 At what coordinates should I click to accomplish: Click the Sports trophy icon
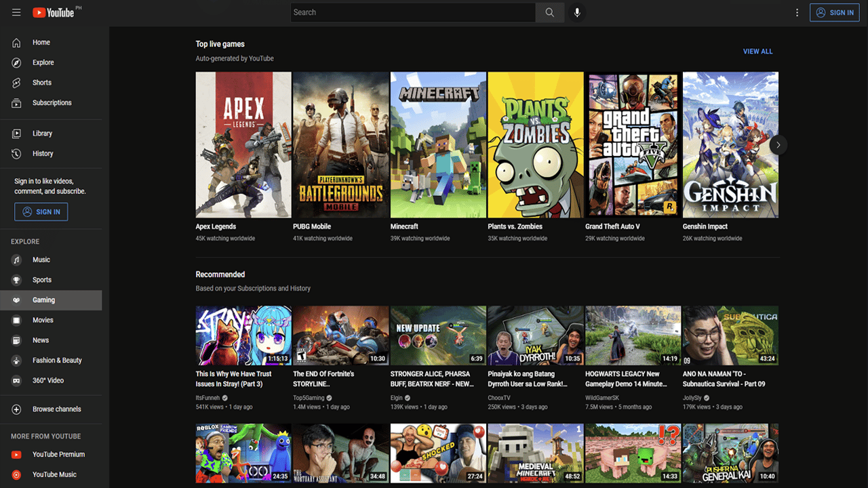[x=17, y=280]
